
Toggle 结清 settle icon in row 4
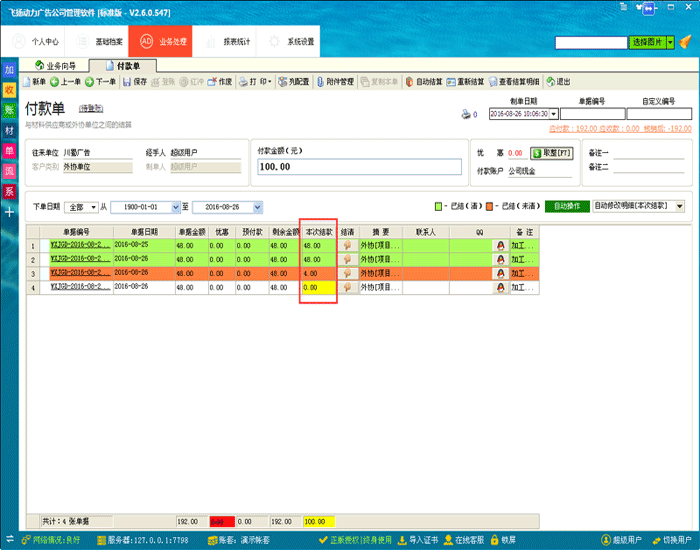tap(347, 286)
